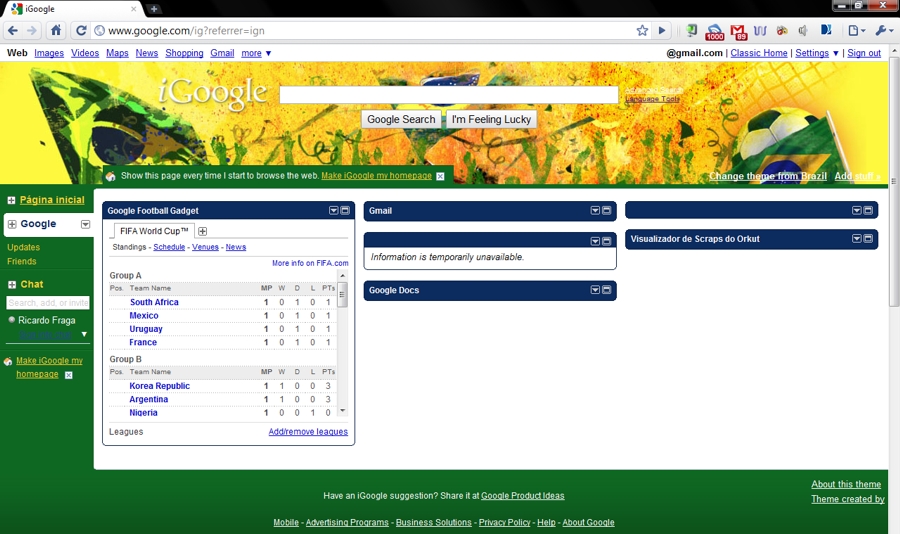
Task: Open the wrench tools menu in Chrome
Action: [x=884, y=31]
